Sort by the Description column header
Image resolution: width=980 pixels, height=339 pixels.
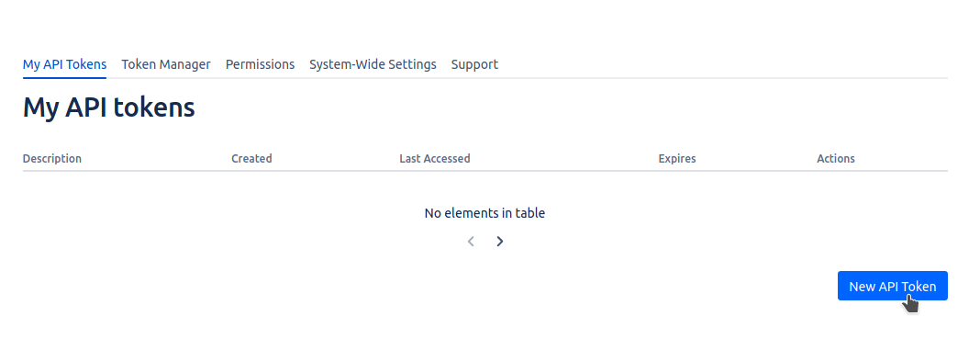(52, 158)
